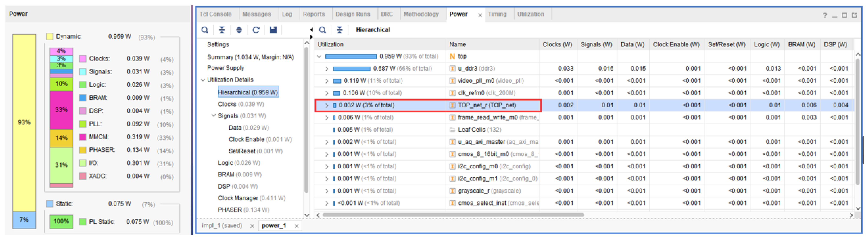This screenshot has width=868, height=239.
Task: Click the expand all icon in the left toolbar
Action: pos(239,30)
